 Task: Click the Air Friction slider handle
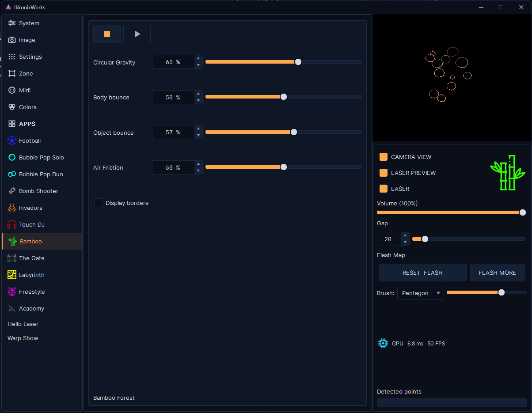coord(284,167)
